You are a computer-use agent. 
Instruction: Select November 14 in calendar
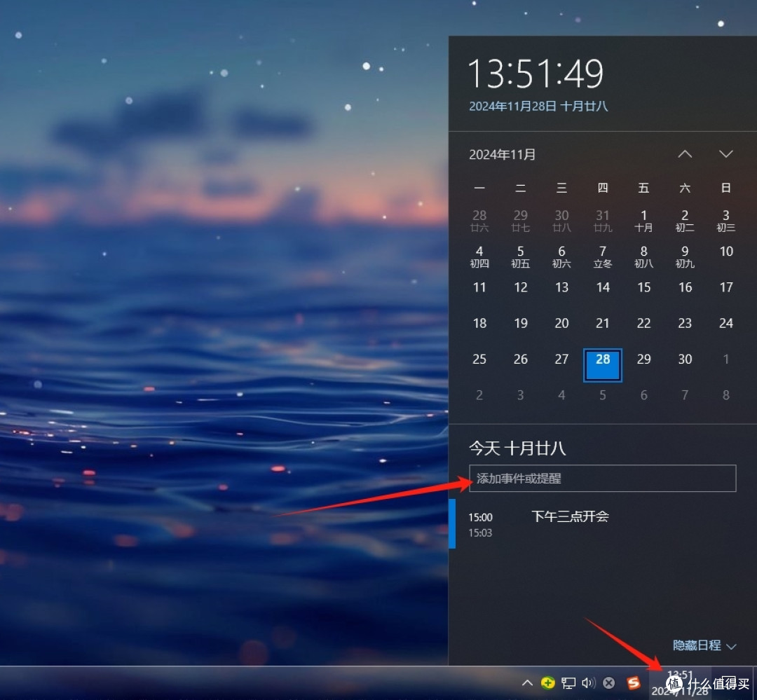(x=603, y=288)
